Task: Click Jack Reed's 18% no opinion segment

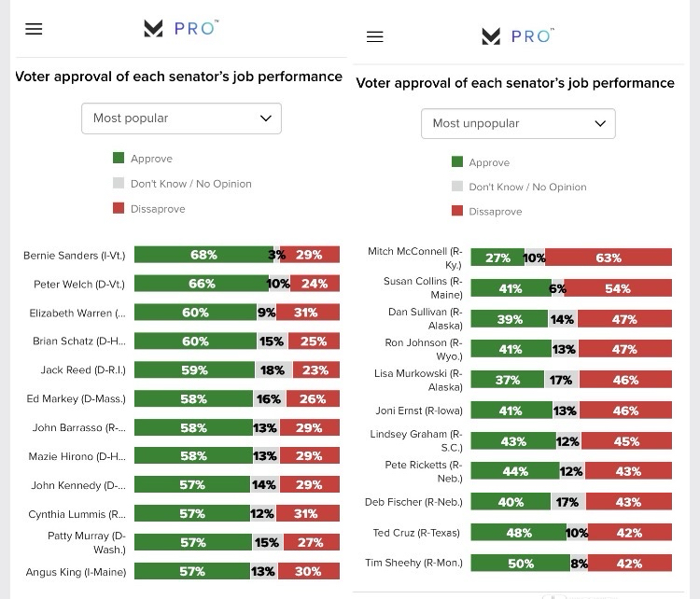Action: pyautogui.click(x=273, y=370)
